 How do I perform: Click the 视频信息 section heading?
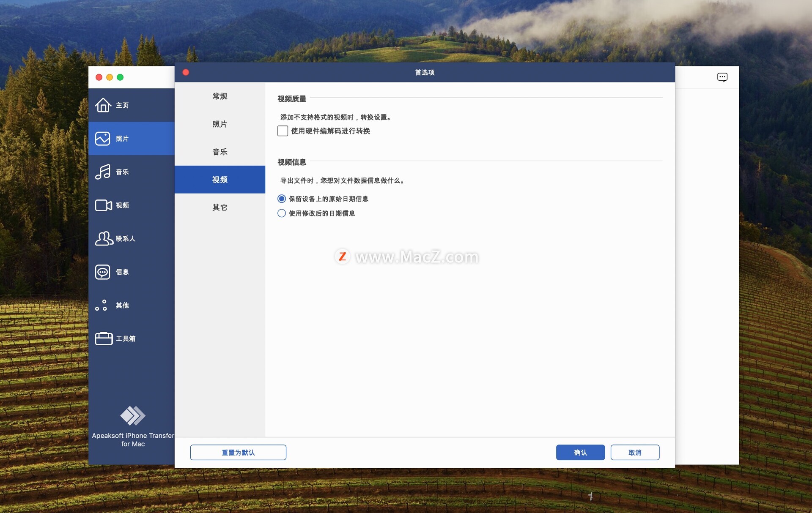(x=292, y=162)
